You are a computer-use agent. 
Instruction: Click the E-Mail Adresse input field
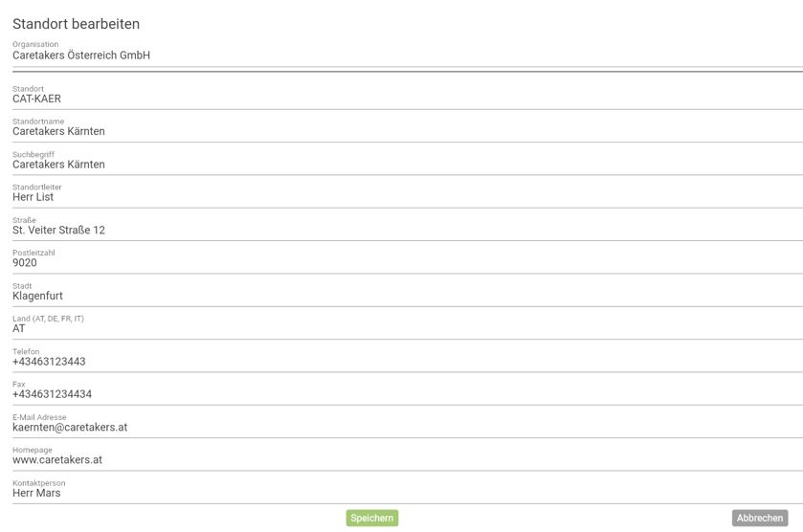click(x=402, y=428)
